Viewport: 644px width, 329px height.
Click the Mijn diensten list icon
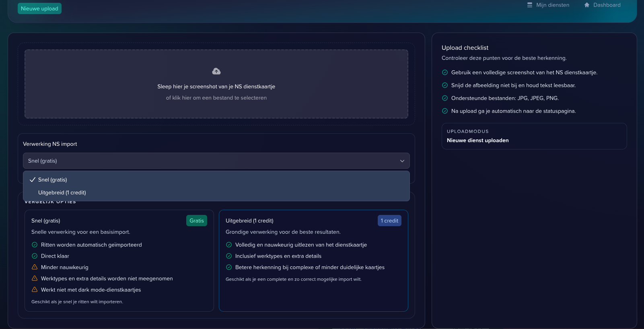[530, 5]
